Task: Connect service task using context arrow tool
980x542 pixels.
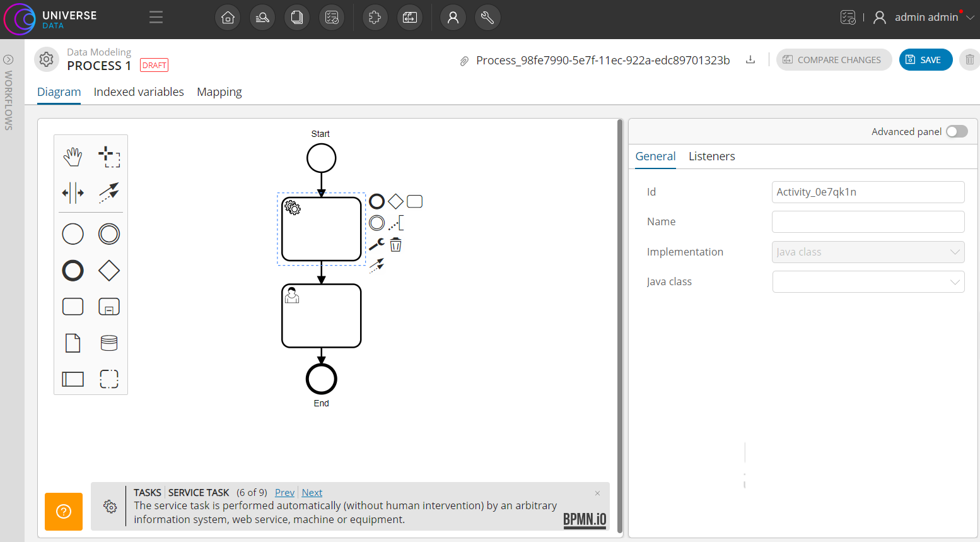Action: (x=376, y=266)
